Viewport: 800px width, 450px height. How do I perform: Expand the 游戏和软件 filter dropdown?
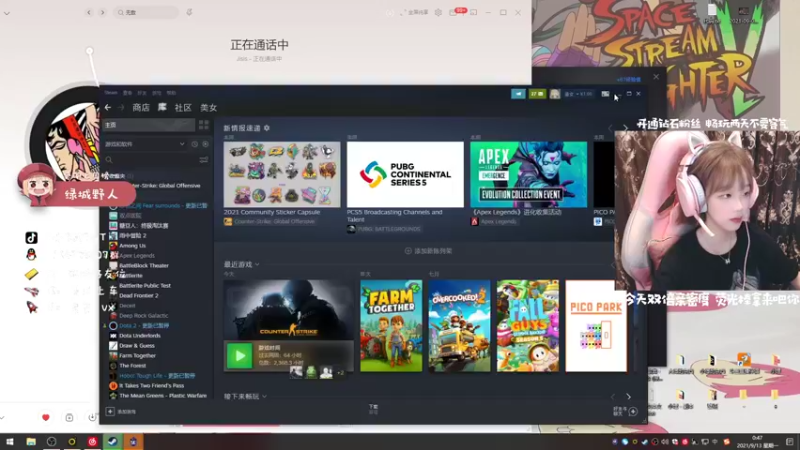[x=145, y=144]
